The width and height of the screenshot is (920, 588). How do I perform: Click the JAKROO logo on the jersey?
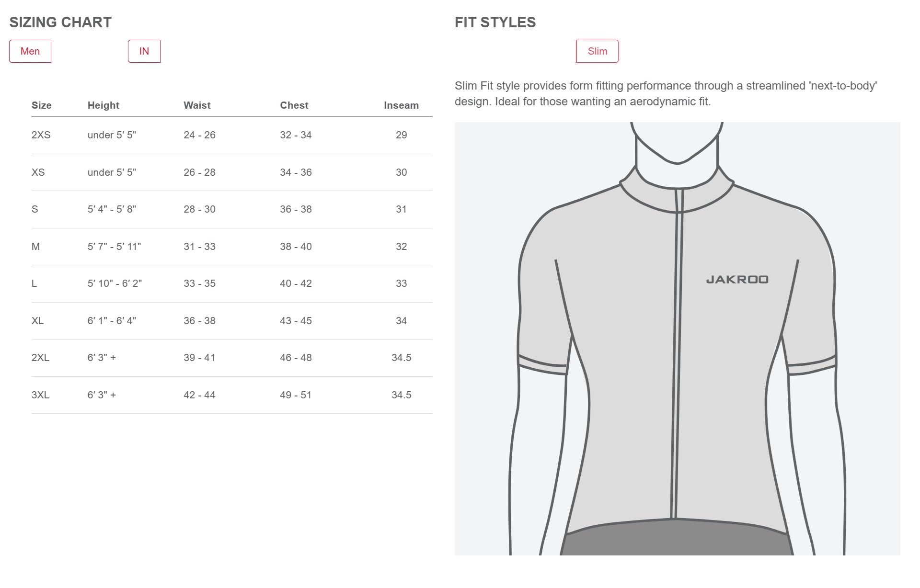[x=737, y=280]
